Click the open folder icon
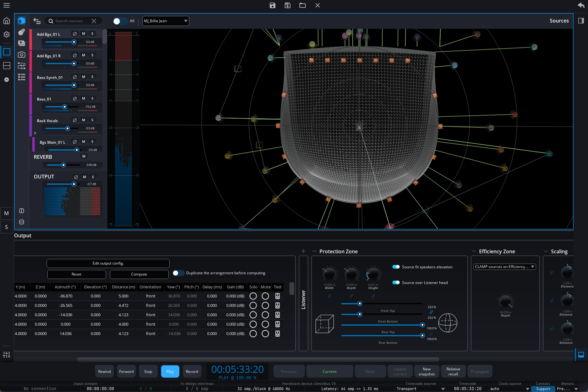This screenshot has width=588, height=392. click(x=302, y=5)
